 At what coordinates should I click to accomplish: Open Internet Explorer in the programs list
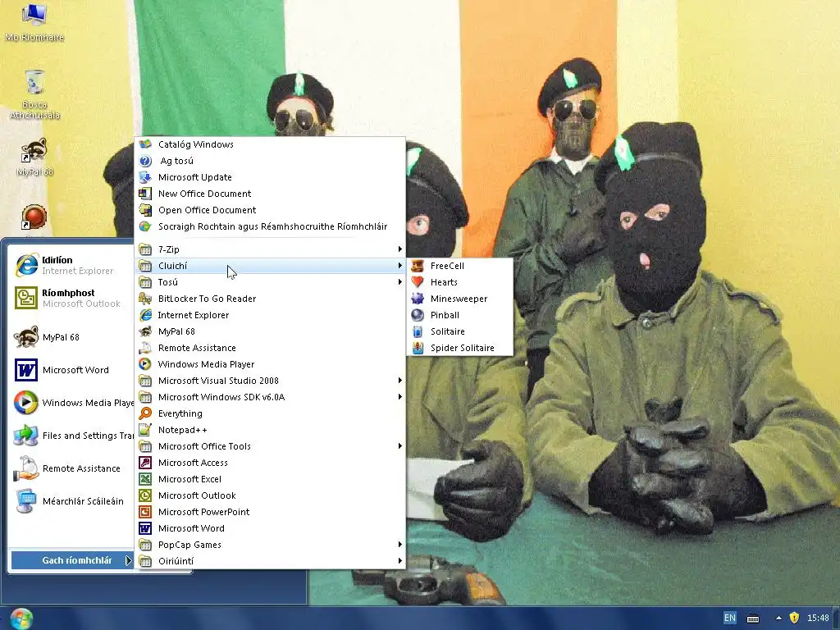pos(270,315)
